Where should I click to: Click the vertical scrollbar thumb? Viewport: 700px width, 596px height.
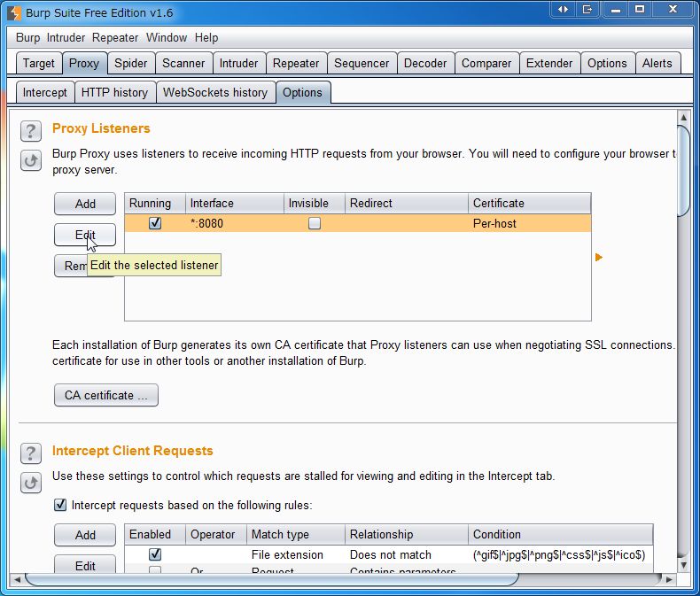[683, 171]
